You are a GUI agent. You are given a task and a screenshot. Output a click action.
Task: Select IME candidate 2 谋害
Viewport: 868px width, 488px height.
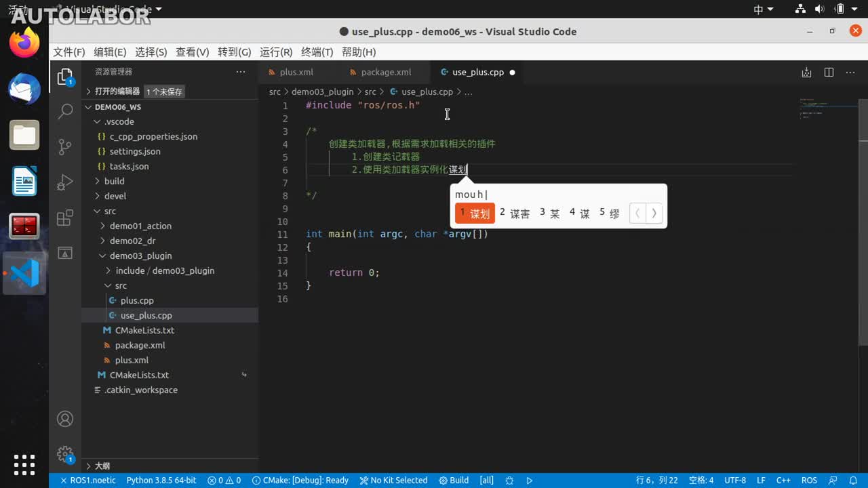pos(515,213)
